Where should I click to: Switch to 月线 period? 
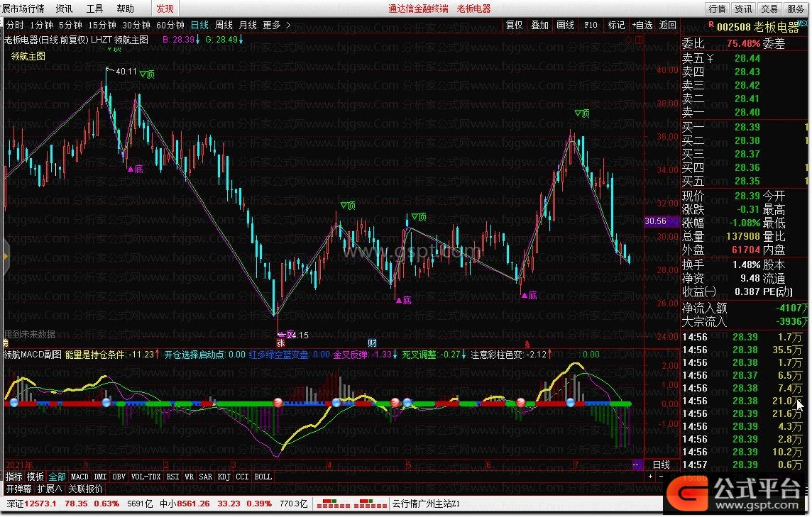(x=248, y=25)
